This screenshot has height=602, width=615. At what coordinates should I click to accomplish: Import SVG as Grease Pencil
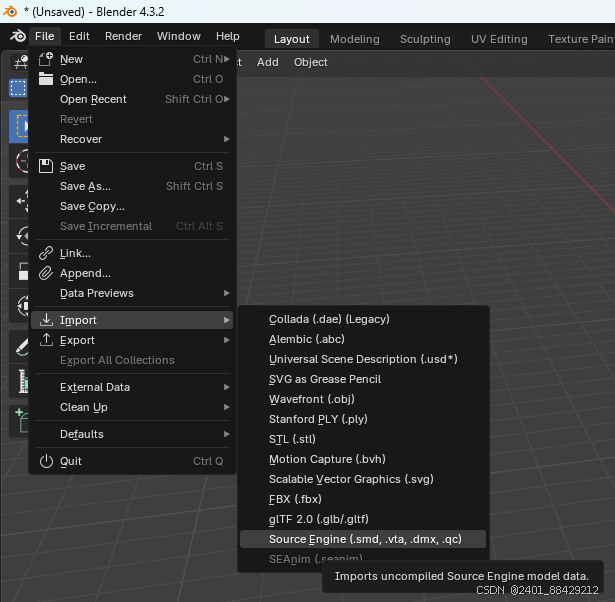tap(363, 379)
